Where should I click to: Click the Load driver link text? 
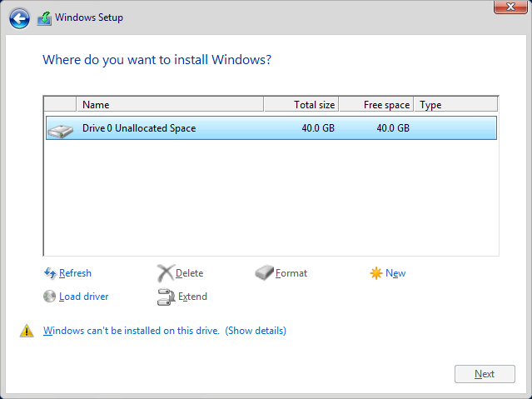(x=83, y=297)
